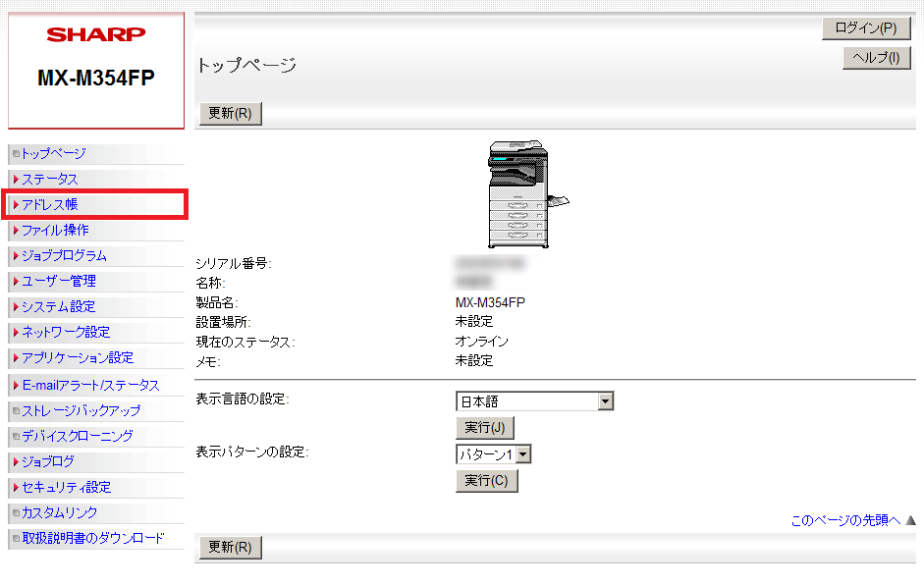Expand システム設定 using its red arrow

[x=16, y=306]
